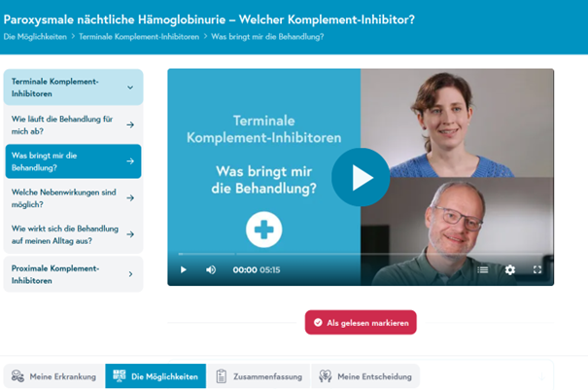Click the white plus icon in the video
The width and height of the screenshot is (588, 390).
pyautogui.click(x=264, y=230)
